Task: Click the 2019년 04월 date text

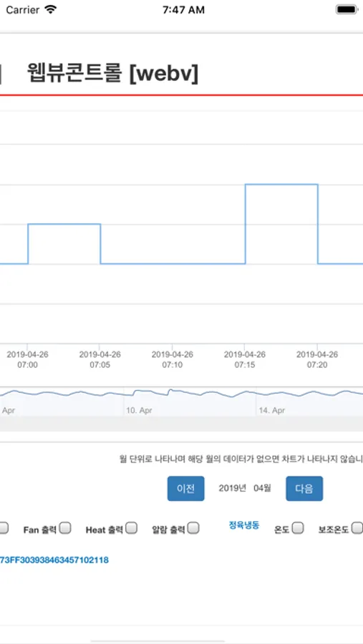Action: 245,488
